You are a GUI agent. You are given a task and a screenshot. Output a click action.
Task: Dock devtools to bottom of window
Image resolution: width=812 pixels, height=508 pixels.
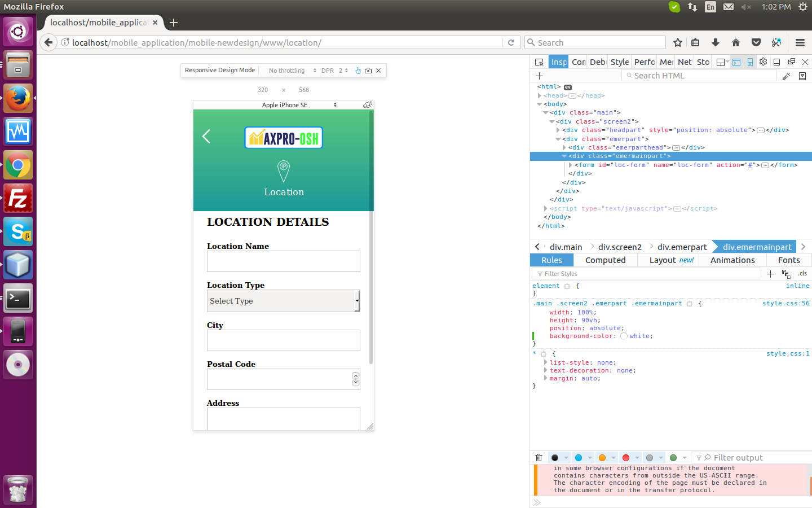[x=776, y=62]
